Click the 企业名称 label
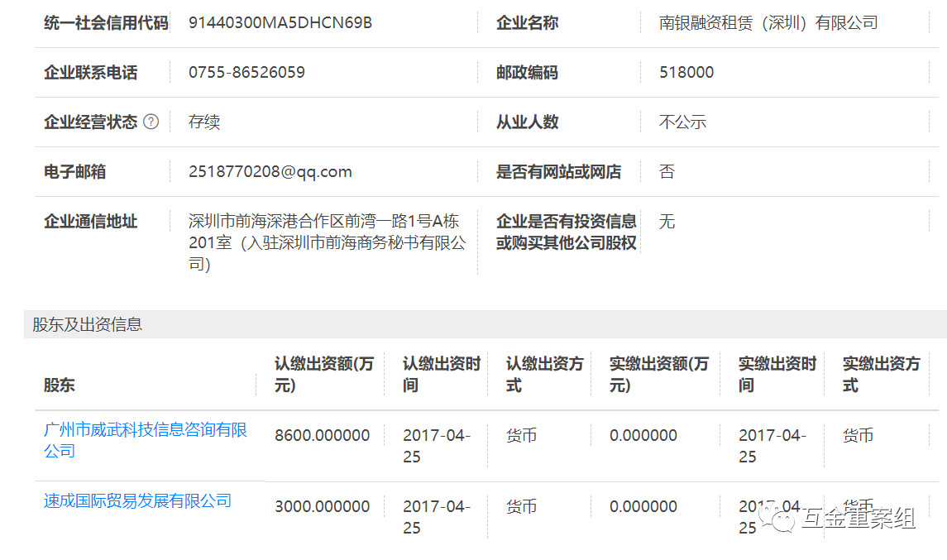 click(x=527, y=23)
